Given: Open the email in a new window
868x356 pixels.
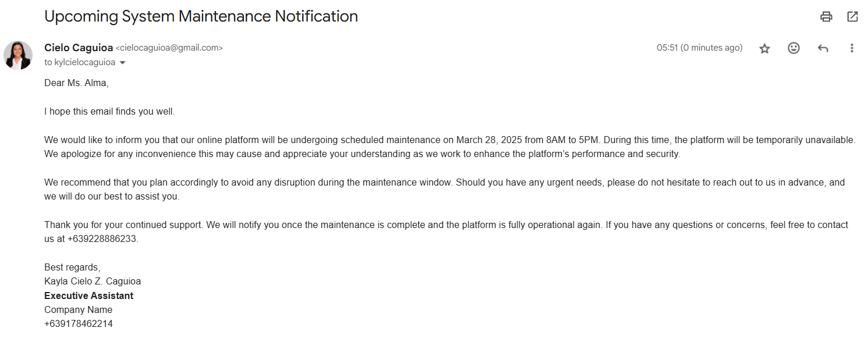Looking at the screenshot, I should (852, 17).
